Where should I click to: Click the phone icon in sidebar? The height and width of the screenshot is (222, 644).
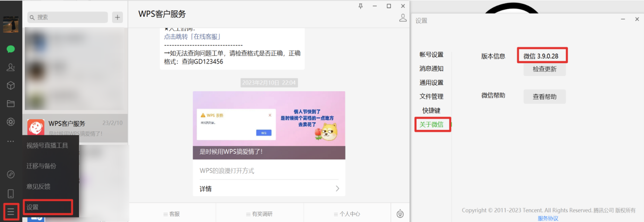11,194
